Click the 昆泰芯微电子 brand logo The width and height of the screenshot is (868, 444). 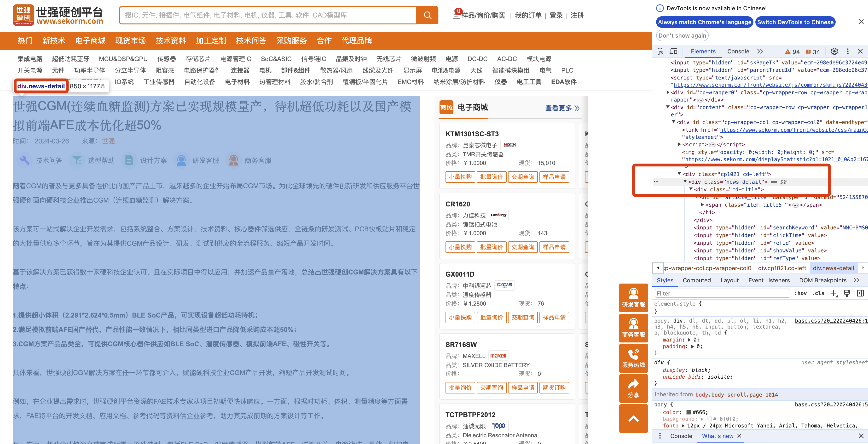(x=510, y=145)
